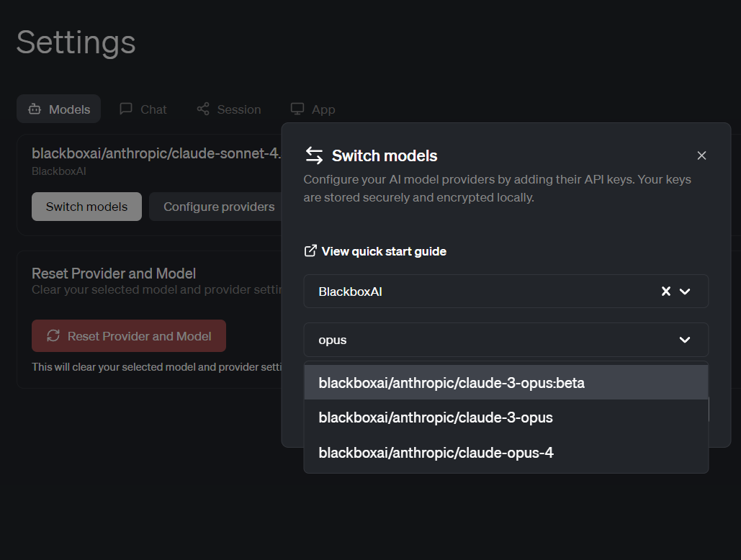This screenshot has width=741, height=560.
Task: Close the Switch models dialog
Action: [x=701, y=155]
